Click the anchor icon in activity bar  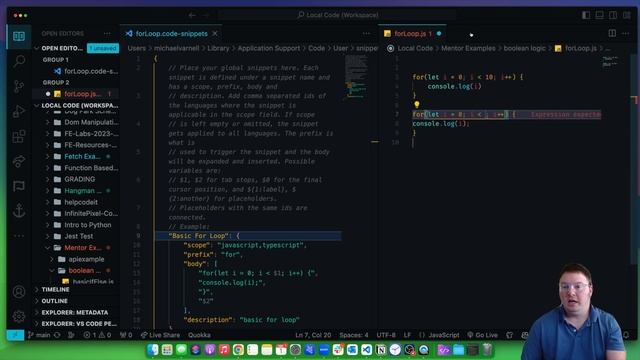click(19, 211)
